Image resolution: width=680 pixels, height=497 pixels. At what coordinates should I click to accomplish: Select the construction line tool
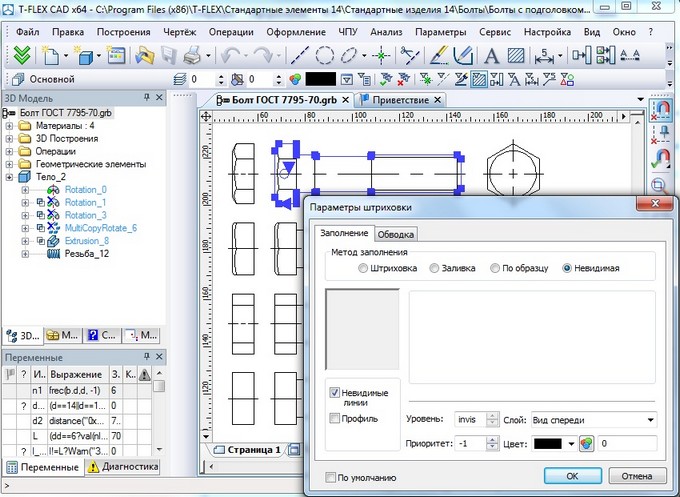point(299,56)
